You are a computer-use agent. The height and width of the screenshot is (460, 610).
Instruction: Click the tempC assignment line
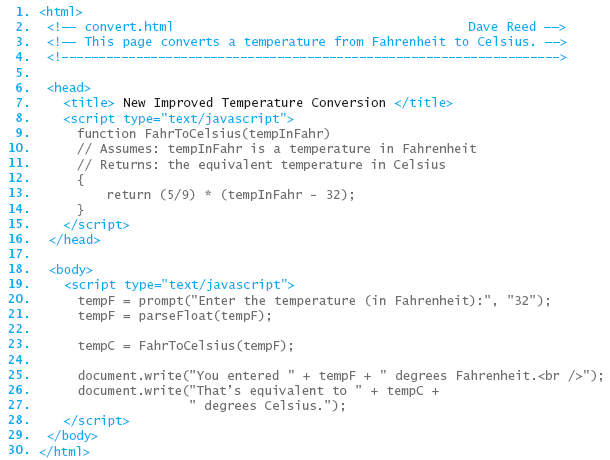(186, 346)
